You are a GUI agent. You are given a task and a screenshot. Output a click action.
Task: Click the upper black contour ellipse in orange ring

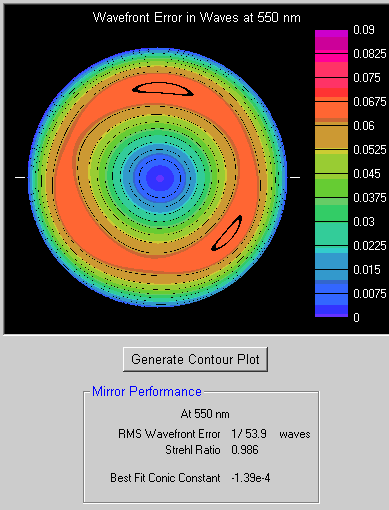[x=163, y=89]
